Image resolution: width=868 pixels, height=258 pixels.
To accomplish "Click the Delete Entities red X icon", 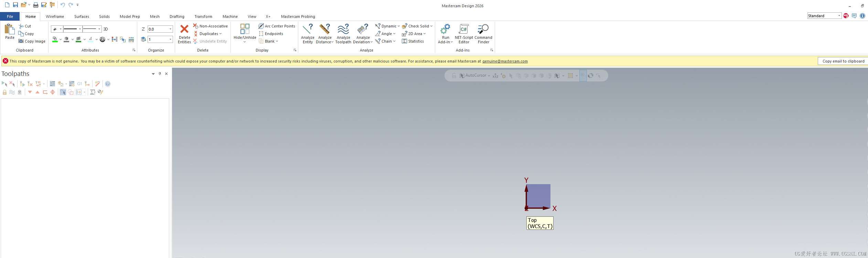I will point(184,29).
